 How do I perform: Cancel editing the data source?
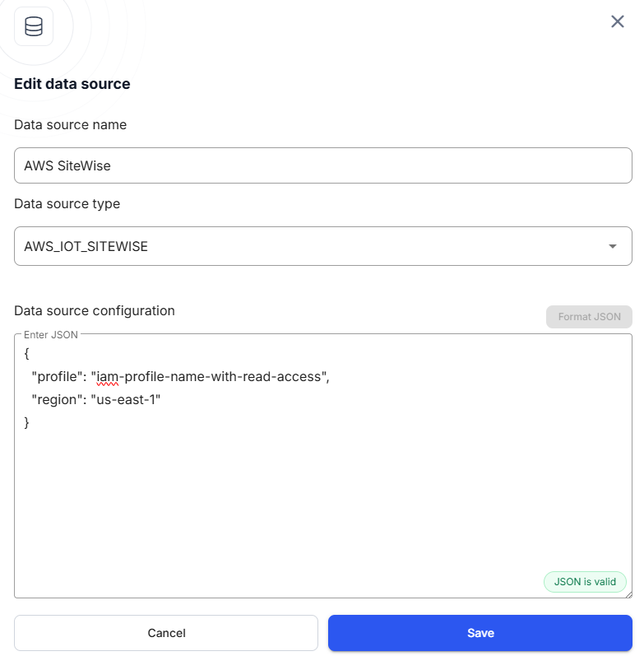click(x=166, y=633)
